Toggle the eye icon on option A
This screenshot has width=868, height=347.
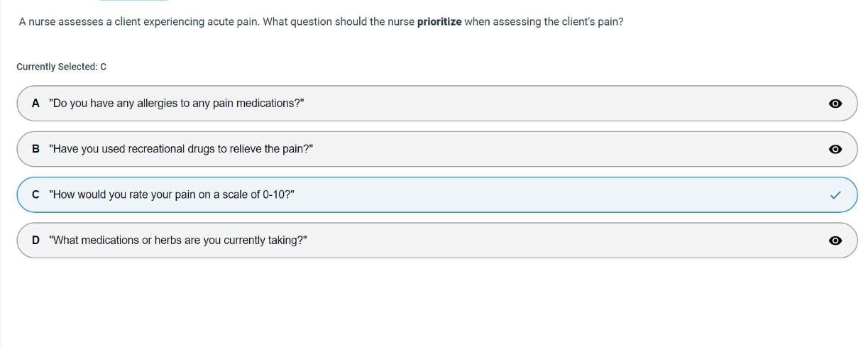click(835, 104)
